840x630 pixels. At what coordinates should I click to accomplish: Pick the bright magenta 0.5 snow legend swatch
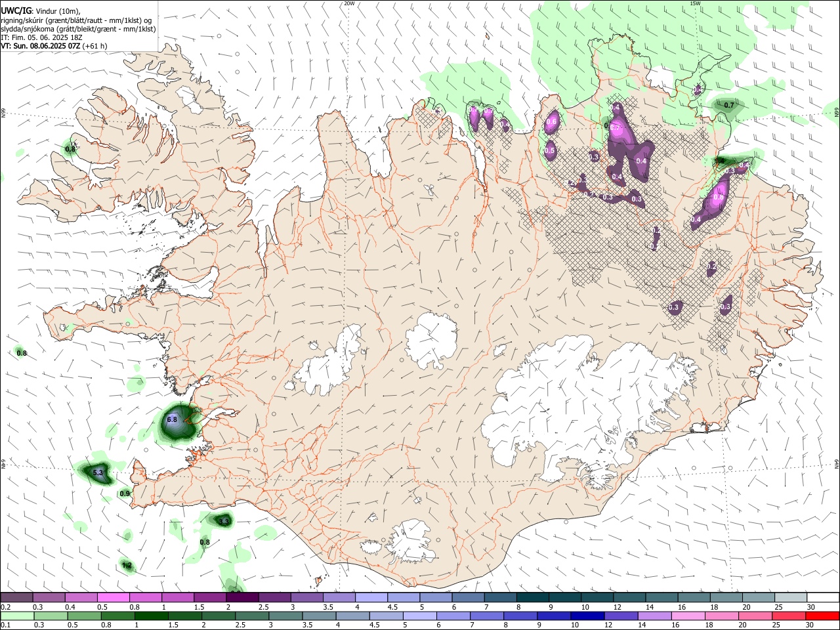coord(113,598)
